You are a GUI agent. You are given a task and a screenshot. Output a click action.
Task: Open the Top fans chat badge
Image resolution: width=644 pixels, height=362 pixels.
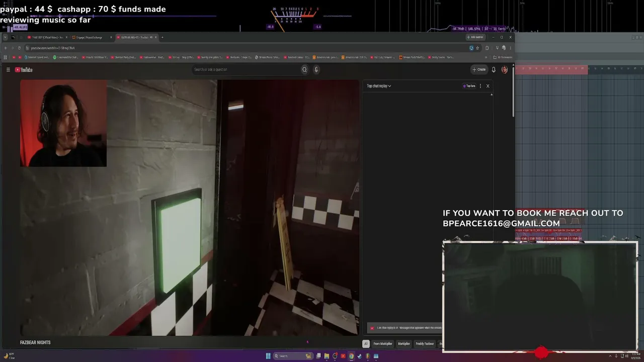point(469,86)
